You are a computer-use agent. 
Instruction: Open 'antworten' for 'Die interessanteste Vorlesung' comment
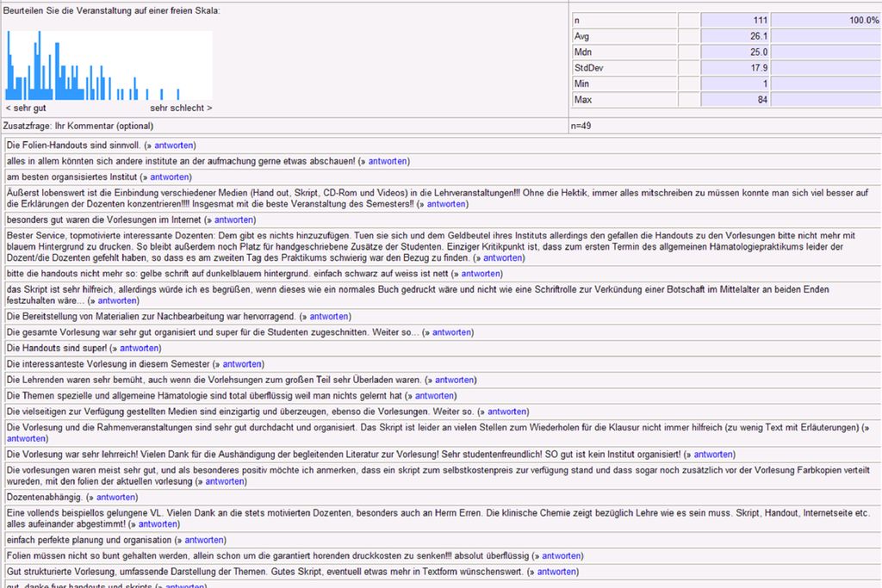[242, 363]
